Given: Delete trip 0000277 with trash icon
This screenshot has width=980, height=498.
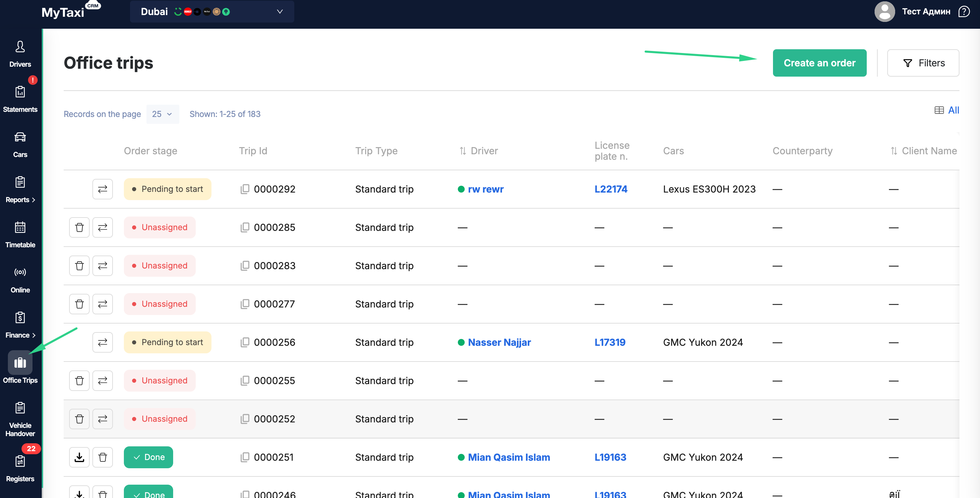Looking at the screenshot, I should 79,304.
